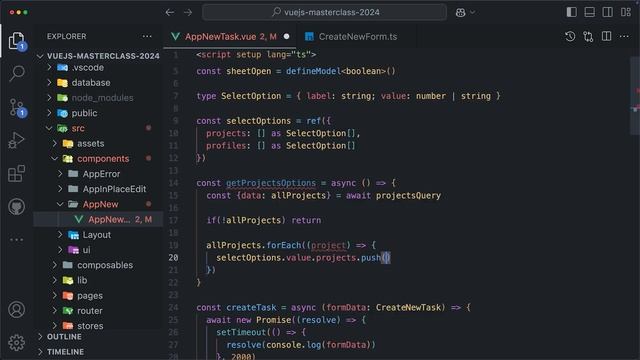The width and height of the screenshot is (640, 360).
Task: Collapse the VUEJS-MASTERCLASS-2024 root folder
Action: (x=98, y=56)
